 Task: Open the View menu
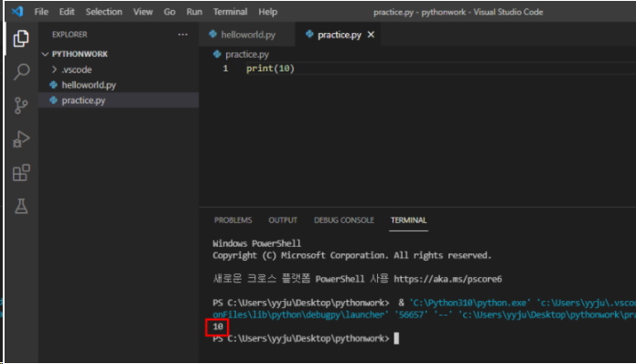pos(143,12)
